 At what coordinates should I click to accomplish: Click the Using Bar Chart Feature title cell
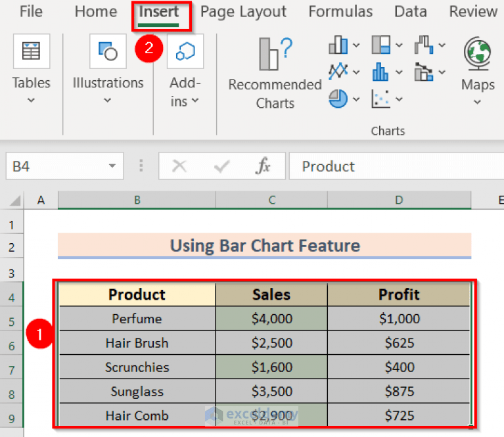click(x=265, y=246)
